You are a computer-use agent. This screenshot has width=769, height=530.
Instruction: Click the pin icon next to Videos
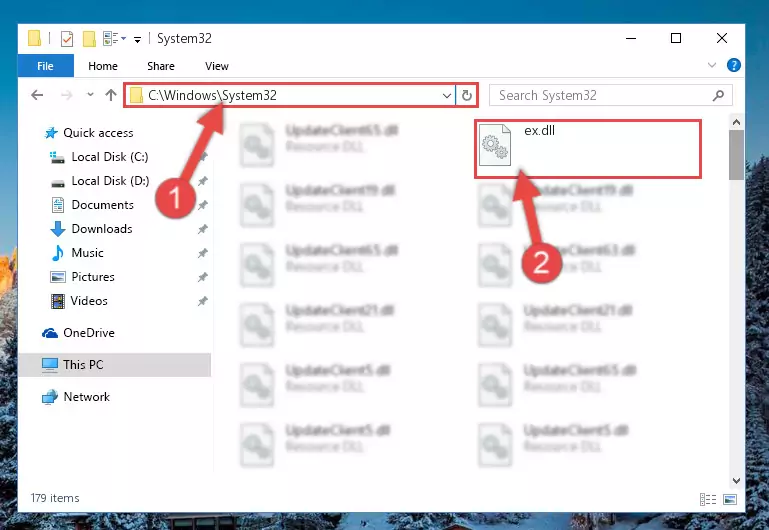tap(202, 301)
